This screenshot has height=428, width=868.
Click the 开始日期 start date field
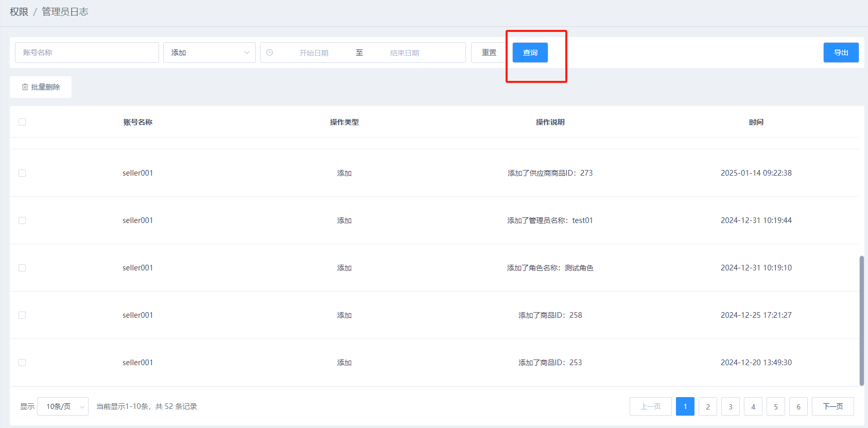314,53
